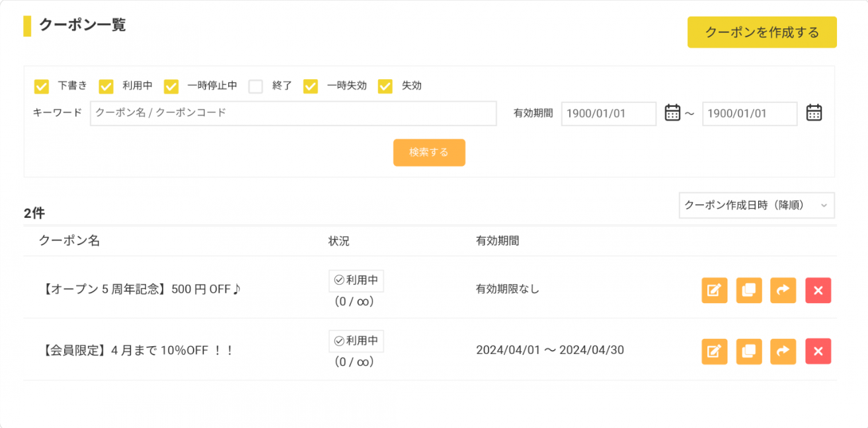Screen dimensions: 868x428
Task: Click the start date 有効期間 input field
Action: click(x=608, y=114)
